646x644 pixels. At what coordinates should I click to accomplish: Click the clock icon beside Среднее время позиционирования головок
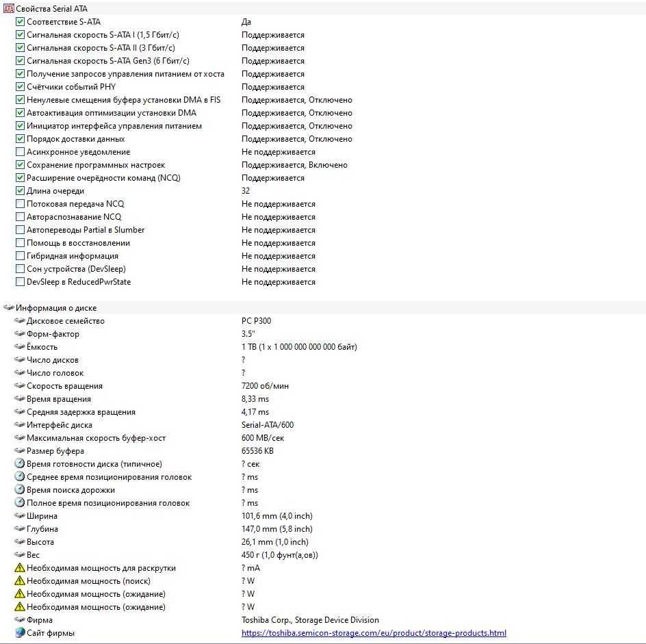click(19, 476)
